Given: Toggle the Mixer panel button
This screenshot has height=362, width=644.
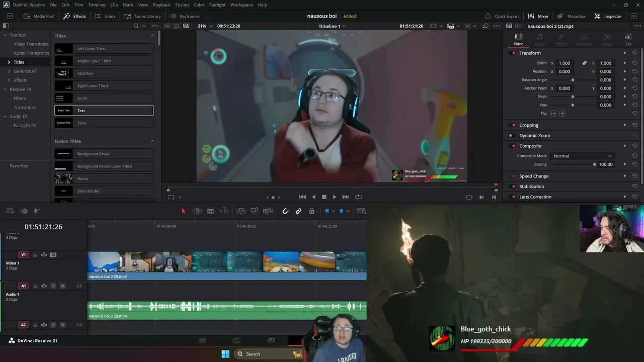Looking at the screenshot, I should point(538,16).
